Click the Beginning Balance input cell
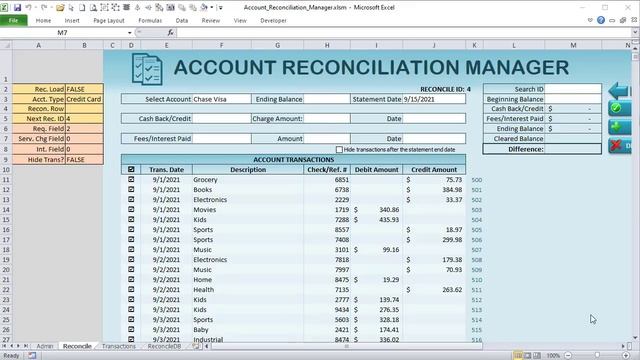The width and height of the screenshot is (640, 360). [573, 99]
